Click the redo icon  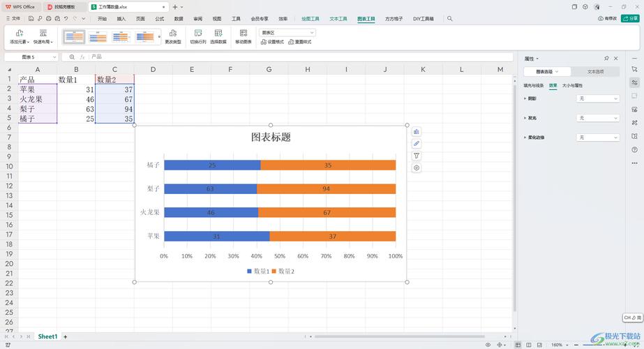coord(75,19)
